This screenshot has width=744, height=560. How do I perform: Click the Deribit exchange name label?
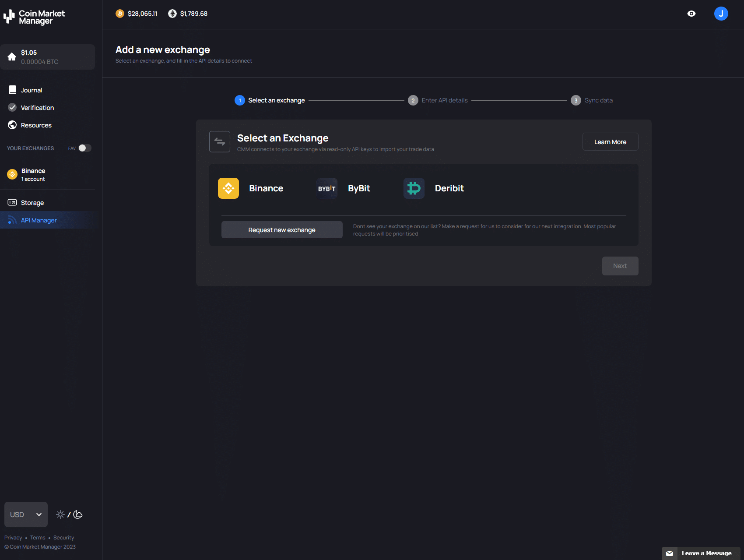click(449, 188)
